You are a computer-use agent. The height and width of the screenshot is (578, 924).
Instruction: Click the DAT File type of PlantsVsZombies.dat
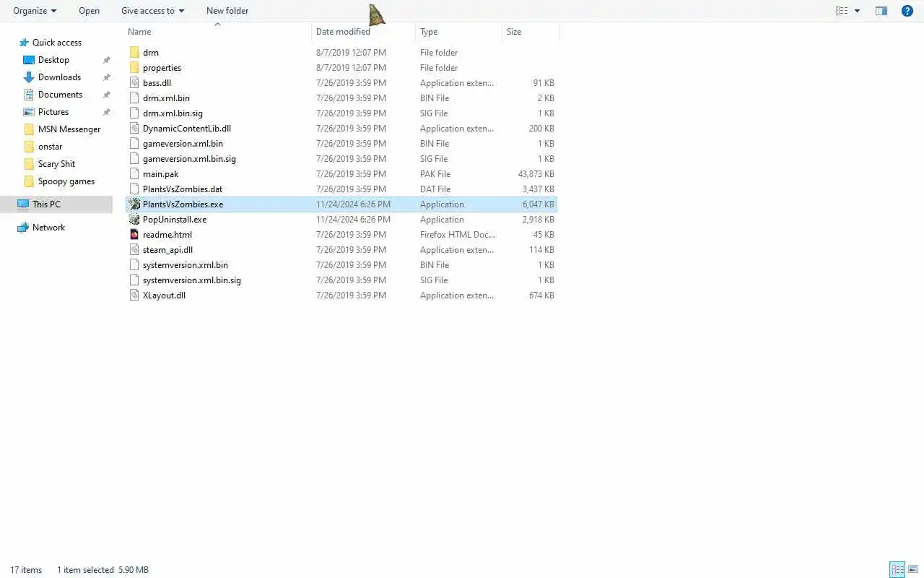(435, 189)
